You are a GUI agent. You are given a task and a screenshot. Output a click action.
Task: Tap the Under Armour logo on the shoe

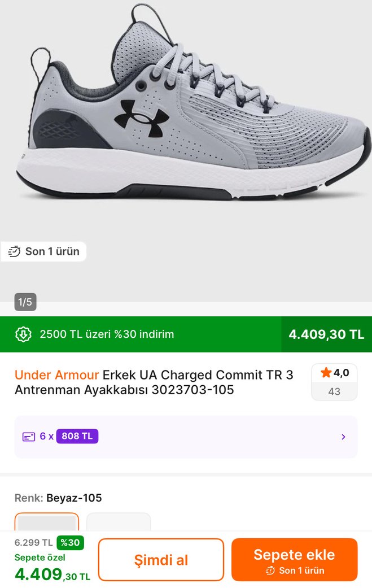tap(141, 114)
